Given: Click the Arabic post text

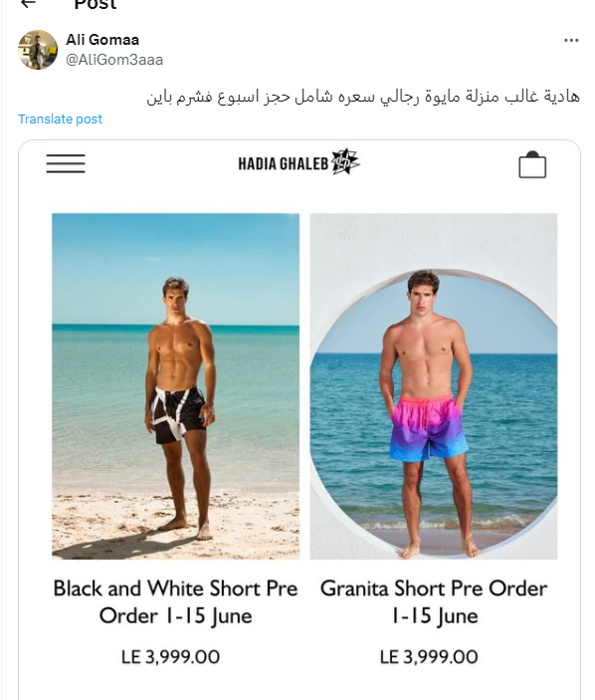Looking at the screenshot, I should 363,97.
